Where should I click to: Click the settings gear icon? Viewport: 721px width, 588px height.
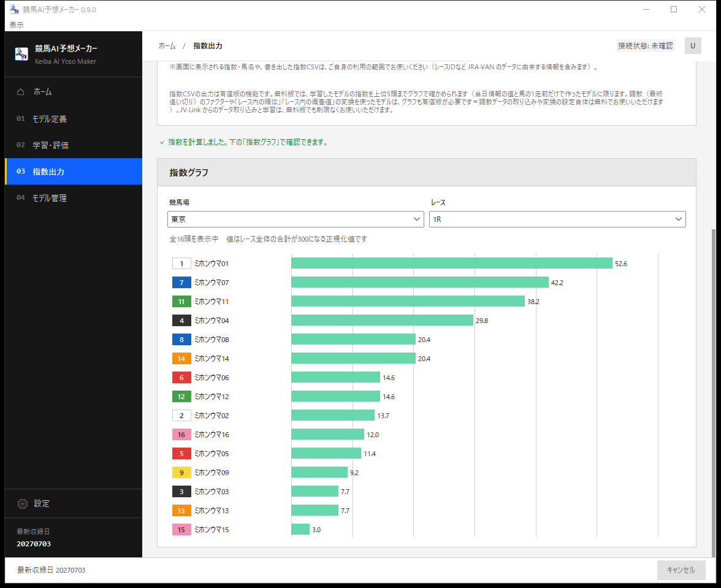(23, 503)
